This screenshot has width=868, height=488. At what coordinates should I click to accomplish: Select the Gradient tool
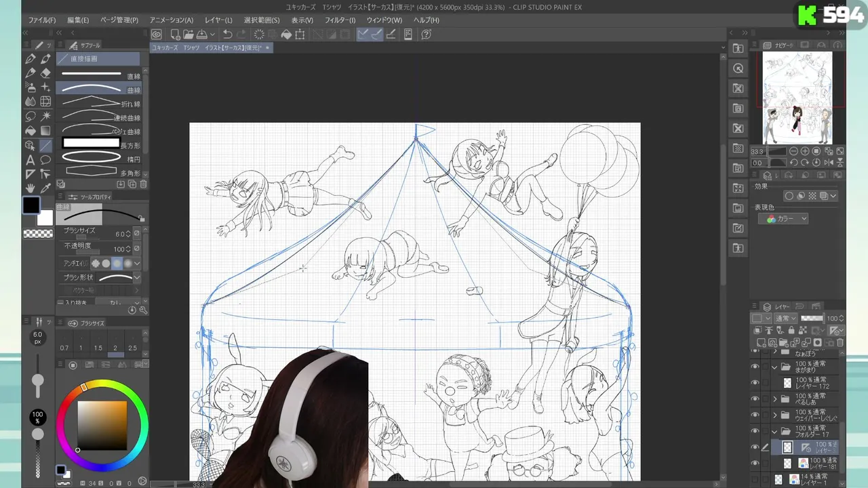45,131
